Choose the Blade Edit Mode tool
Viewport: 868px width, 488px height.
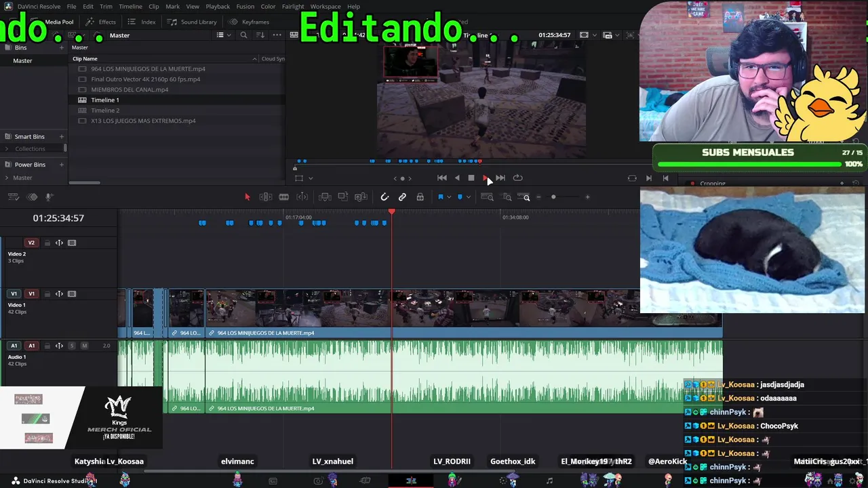point(284,197)
